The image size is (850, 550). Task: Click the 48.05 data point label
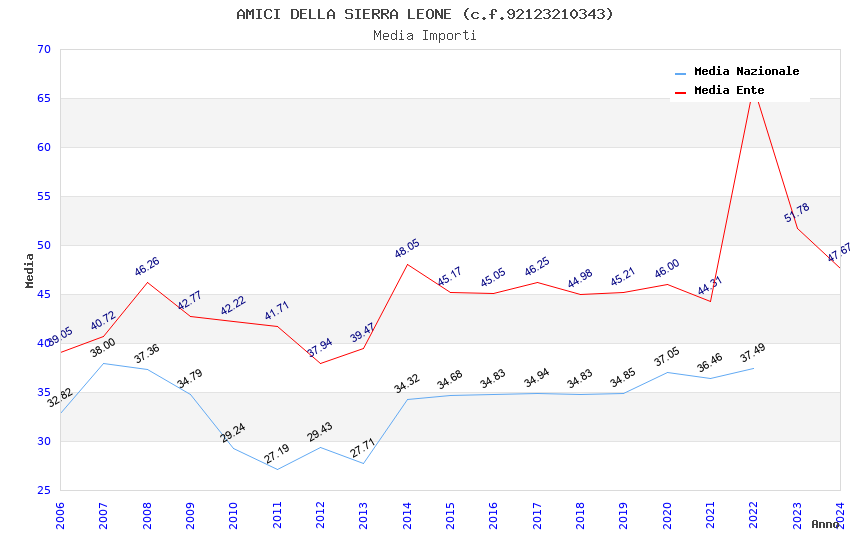pyautogui.click(x=407, y=249)
